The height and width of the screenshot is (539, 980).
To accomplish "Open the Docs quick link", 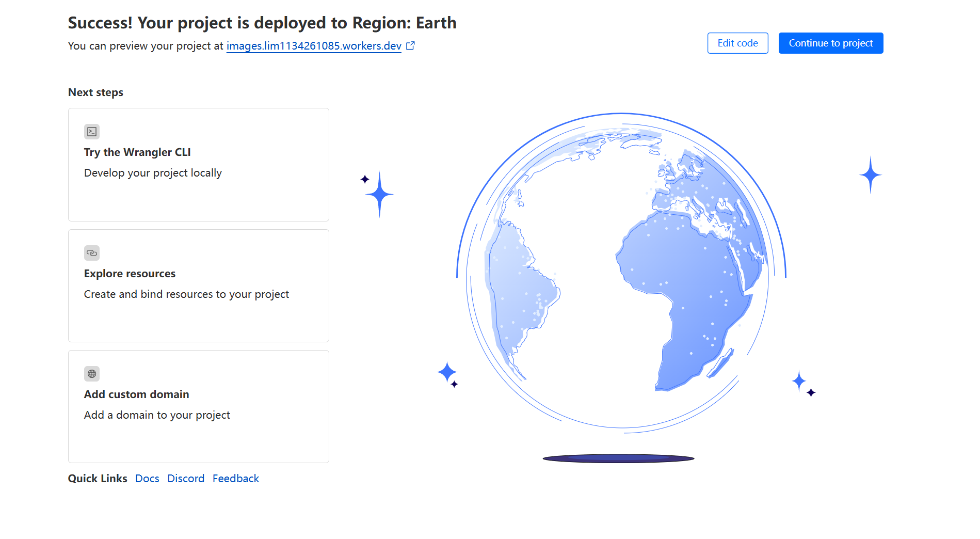I will point(147,479).
